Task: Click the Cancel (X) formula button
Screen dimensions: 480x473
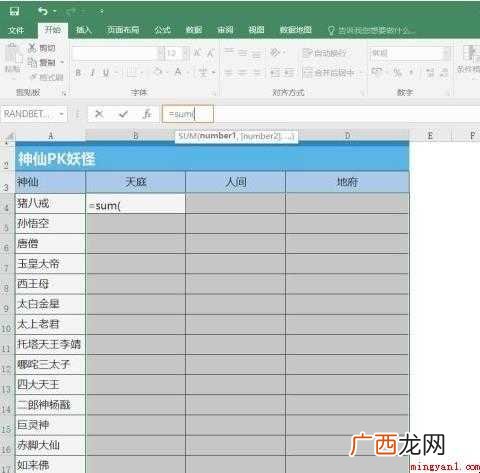Action: pos(99,114)
